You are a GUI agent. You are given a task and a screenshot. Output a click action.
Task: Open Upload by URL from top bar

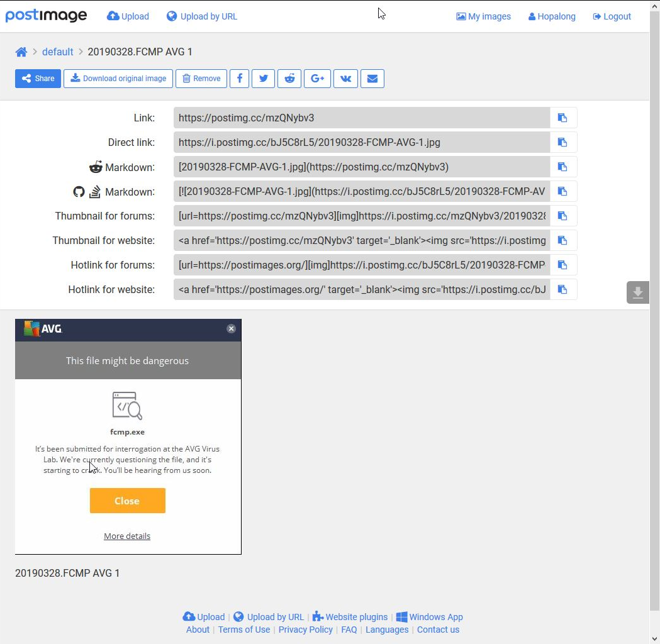point(201,16)
